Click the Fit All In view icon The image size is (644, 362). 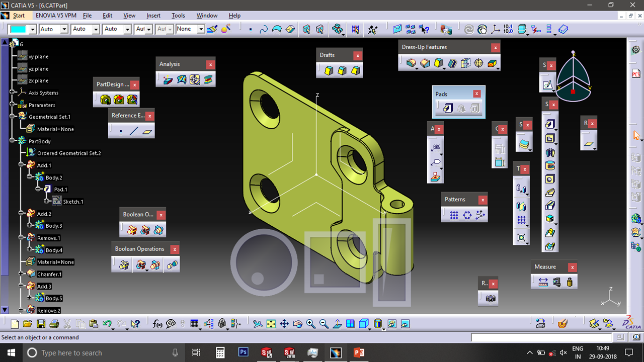(271, 324)
